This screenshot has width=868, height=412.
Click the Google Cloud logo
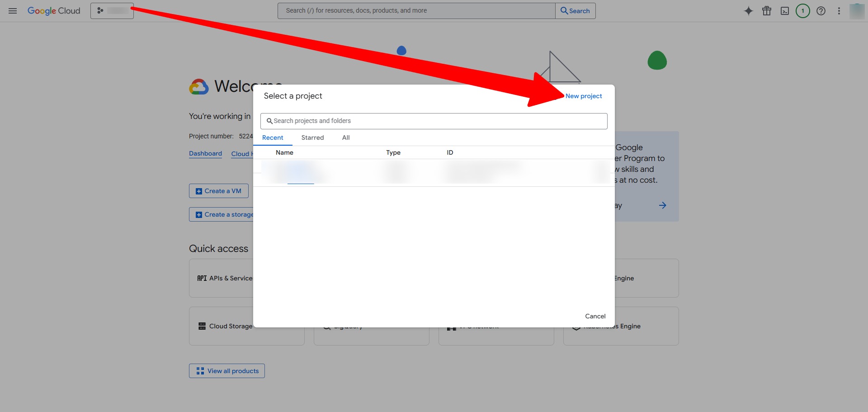54,11
